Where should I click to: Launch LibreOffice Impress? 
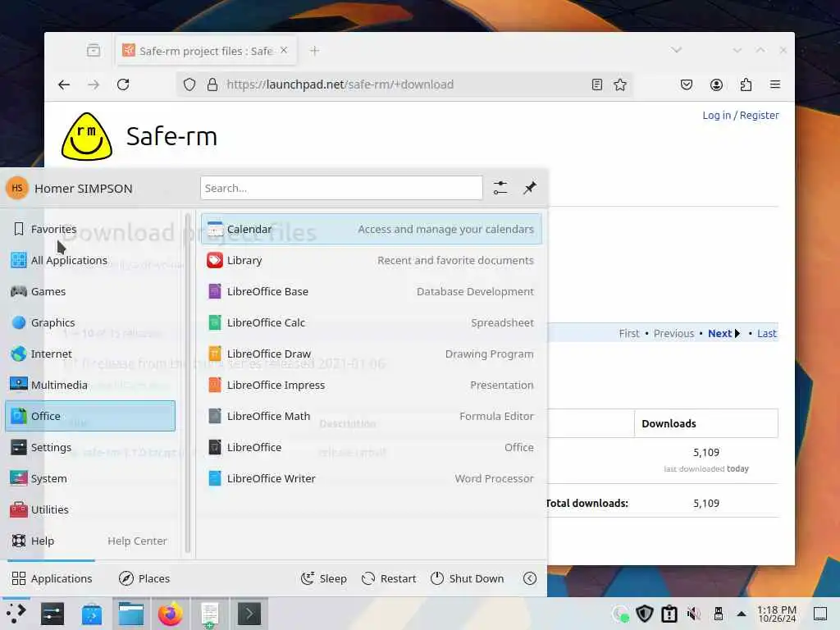(x=372, y=385)
